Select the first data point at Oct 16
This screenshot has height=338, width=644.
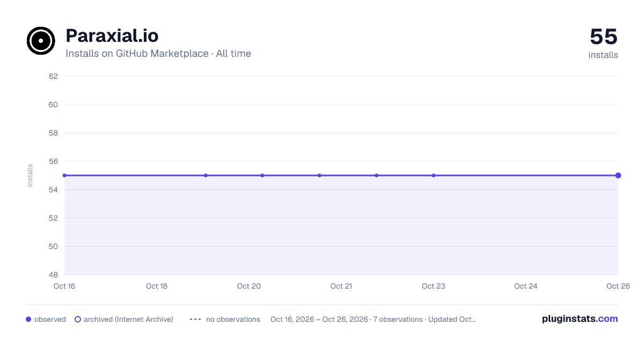[x=64, y=175]
